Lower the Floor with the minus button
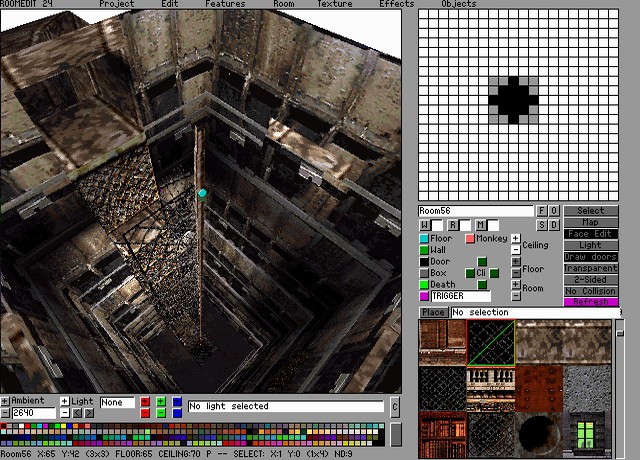640x460 pixels. (515, 273)
